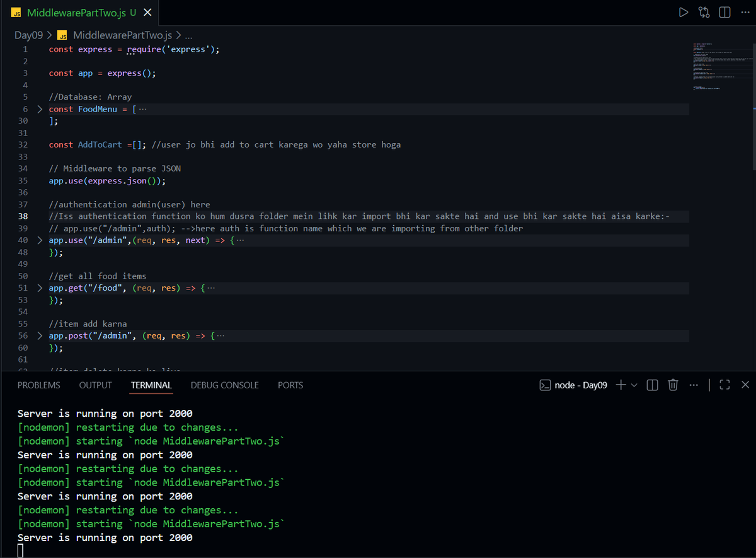
Task: Click the editor vertical scrollbar
Action: (754, 106)
